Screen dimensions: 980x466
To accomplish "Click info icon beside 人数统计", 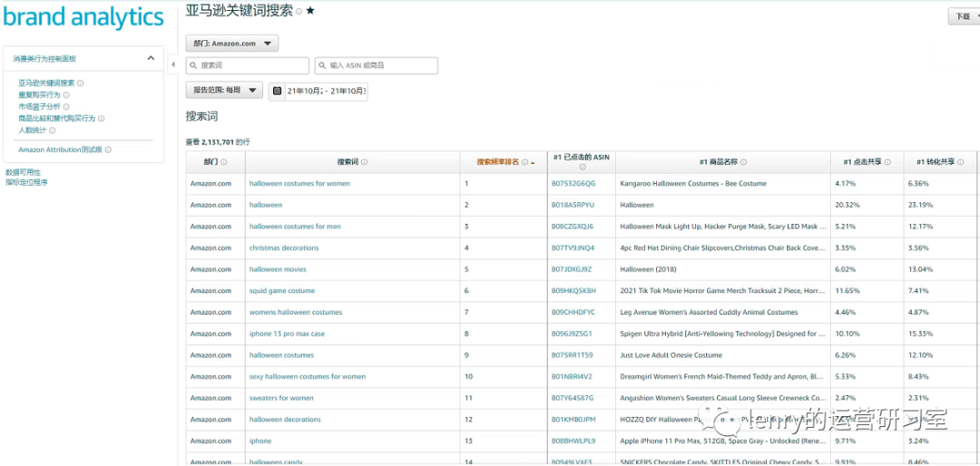I will point(53,131).
